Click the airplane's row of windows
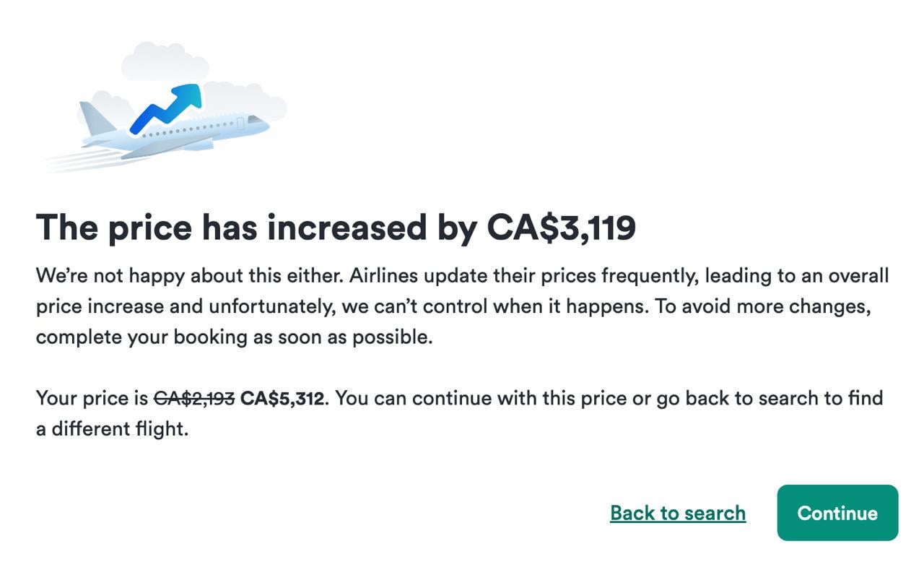The height and width of the screenshot is (562, 924). coord(188,130)
